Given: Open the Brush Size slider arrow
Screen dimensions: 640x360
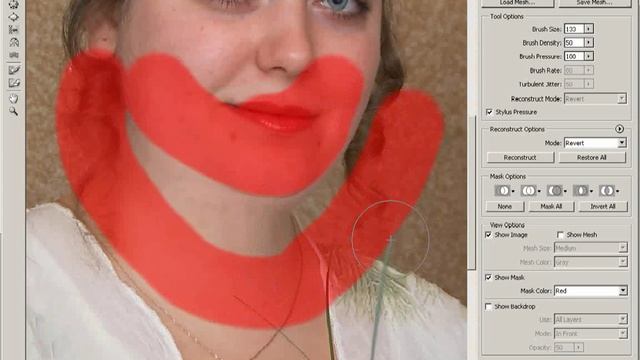Looking at the screenshot, I should click(589, 29).
